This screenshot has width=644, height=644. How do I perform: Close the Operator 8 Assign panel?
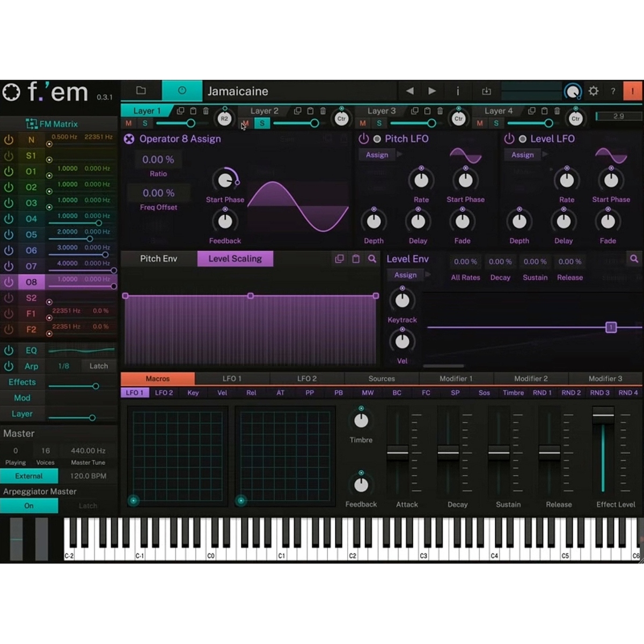click(129, 139)
